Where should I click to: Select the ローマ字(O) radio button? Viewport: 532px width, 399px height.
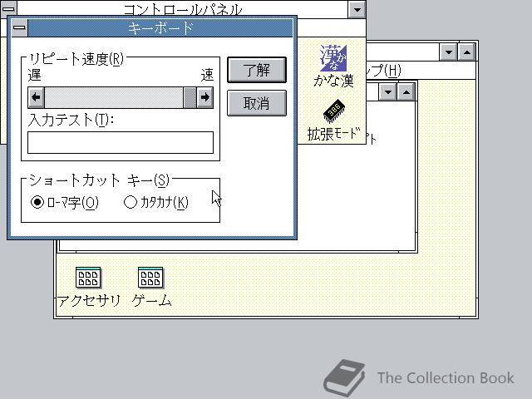pos(65,202)
